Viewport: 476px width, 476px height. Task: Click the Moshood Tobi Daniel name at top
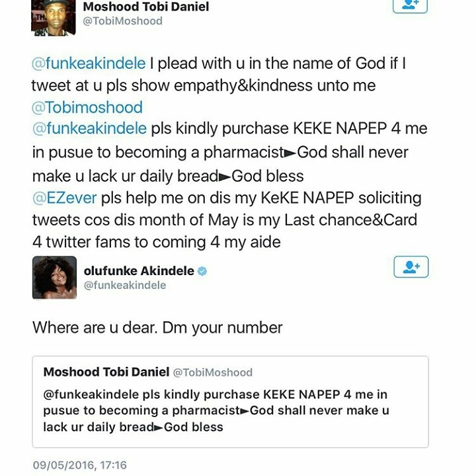click(x=146, y=7)
